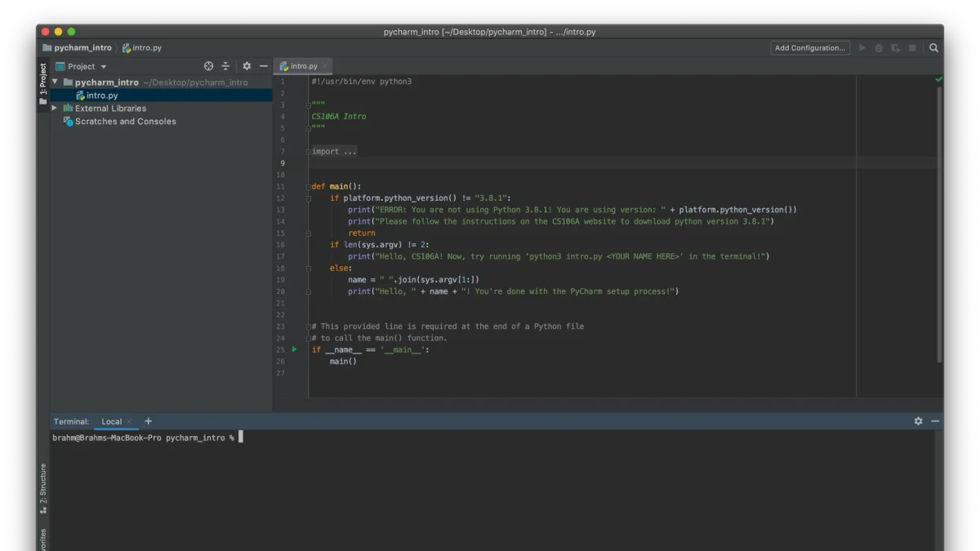Click the editor vertical scrollbar
980x551 pixels.
(x=938, y=224)
